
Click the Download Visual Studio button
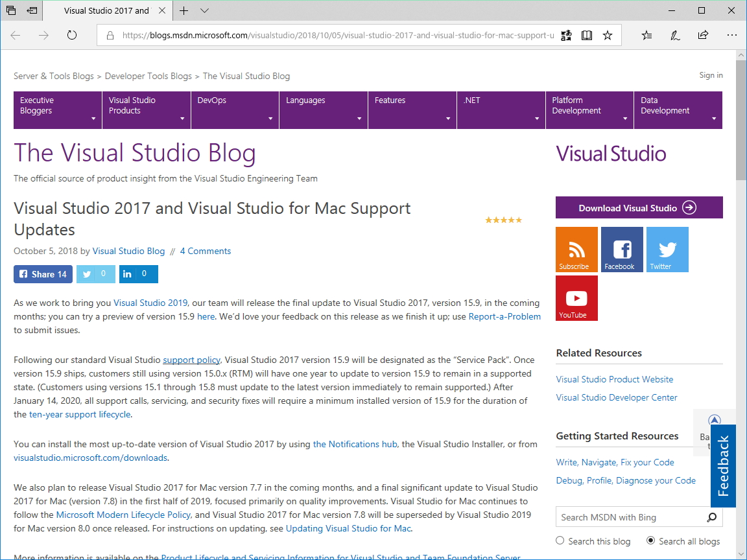coord(639,207)
